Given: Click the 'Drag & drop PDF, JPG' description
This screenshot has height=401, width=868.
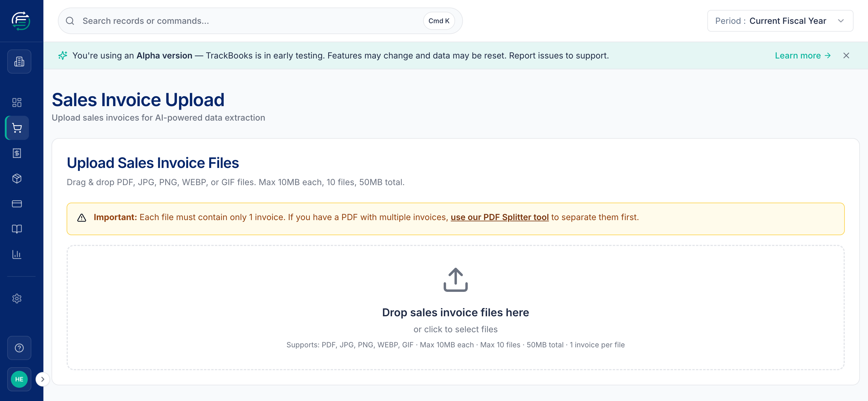Looking at the screenshot, I should tap(235, 182).
